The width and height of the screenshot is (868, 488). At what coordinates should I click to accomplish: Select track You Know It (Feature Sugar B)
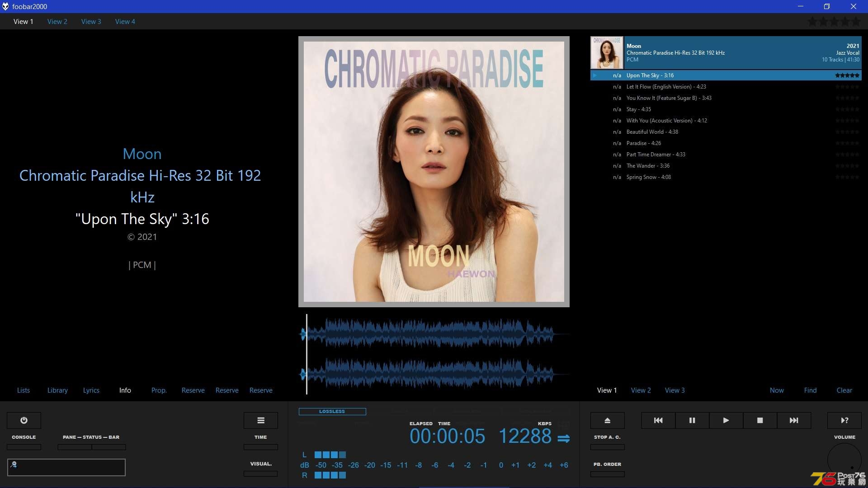tap(726, 98)
